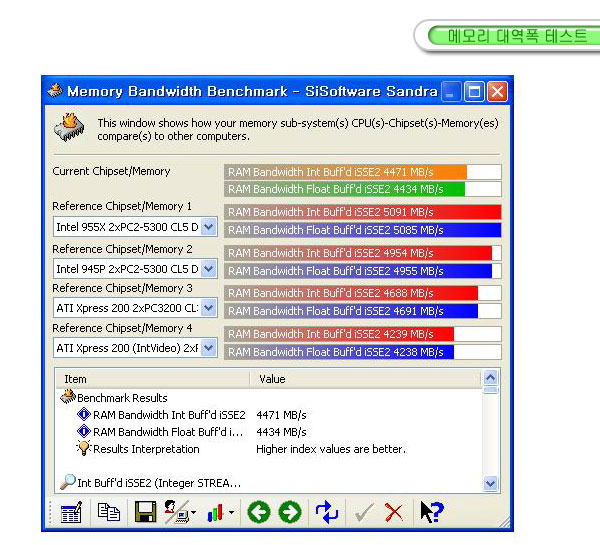
Task: Click the Current Chipset/Memory label
Action: point(111,171)
